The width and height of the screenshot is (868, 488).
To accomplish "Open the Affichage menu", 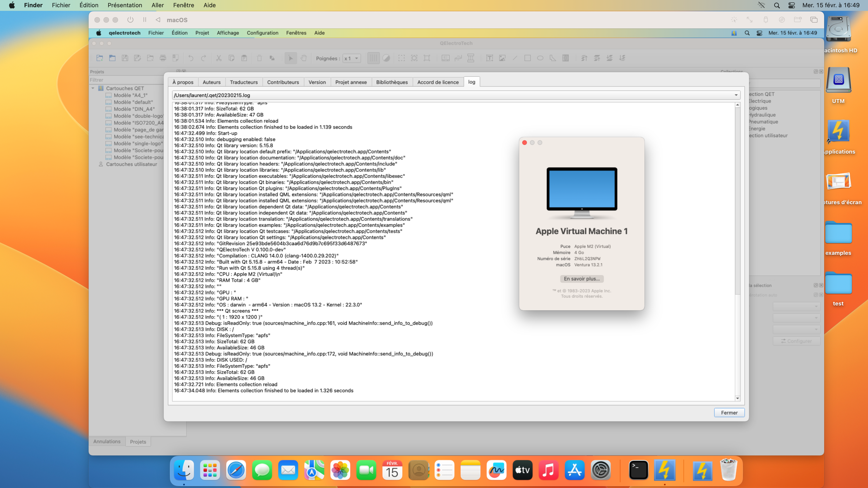I will click(228, 33).
